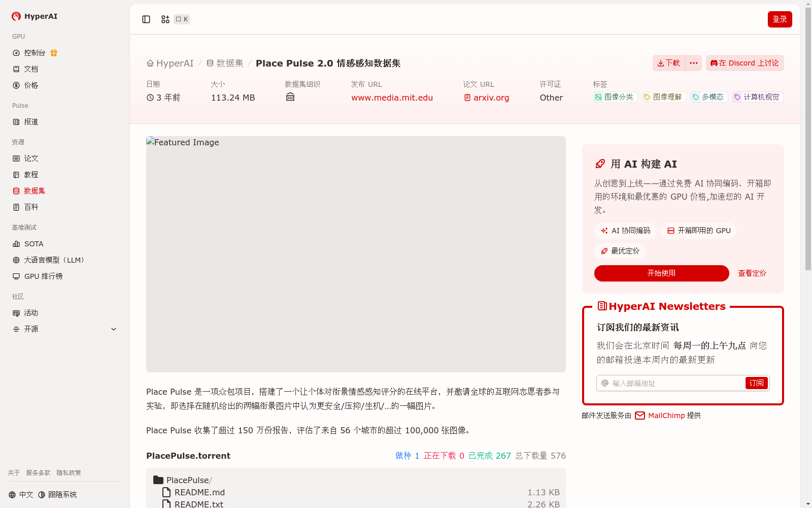812x508 pixels.
Task: Click the HyperAI logo in sidebar
Action: coord(35,16)
